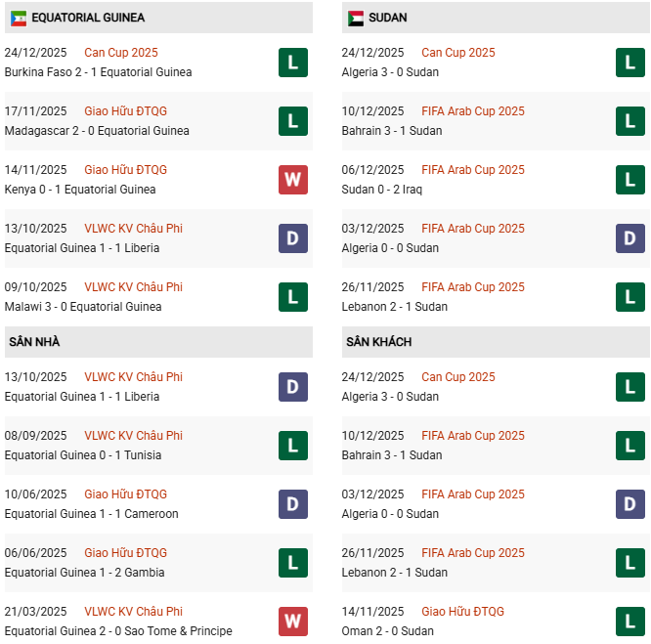Select the Sân Khách section header
Image resolution: width=651 pixels, height=644 pixels.
point(378,342)
